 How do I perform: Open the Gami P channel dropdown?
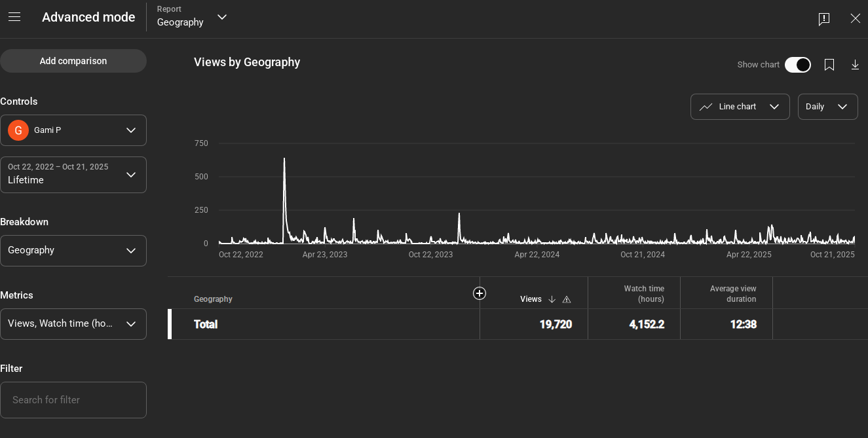73,130
